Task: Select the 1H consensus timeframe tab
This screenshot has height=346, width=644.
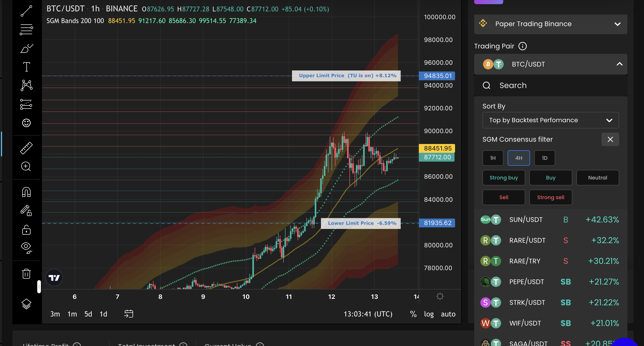Action: (x=493, y=158)
